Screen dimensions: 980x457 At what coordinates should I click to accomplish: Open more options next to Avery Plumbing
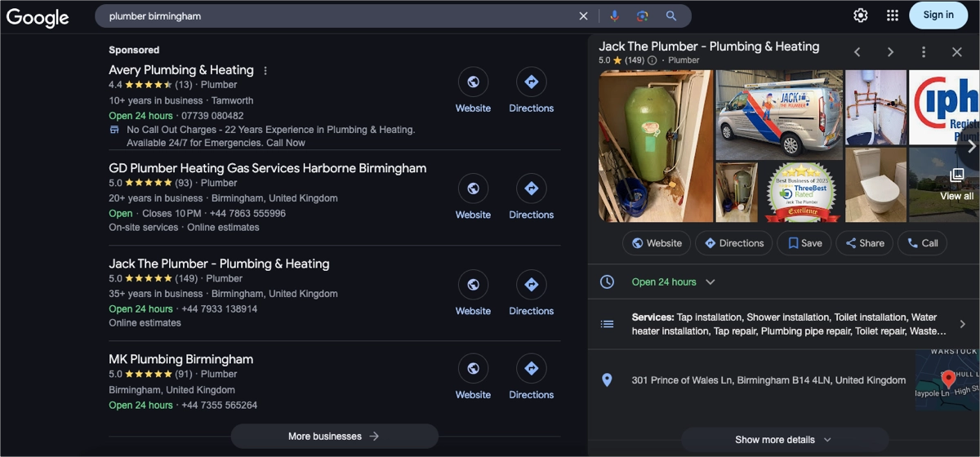(265, 71)
